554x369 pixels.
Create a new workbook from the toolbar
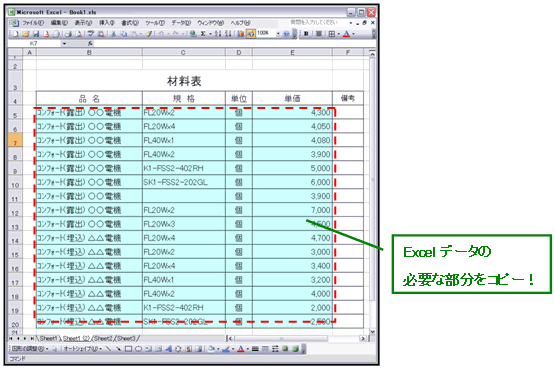15,34
